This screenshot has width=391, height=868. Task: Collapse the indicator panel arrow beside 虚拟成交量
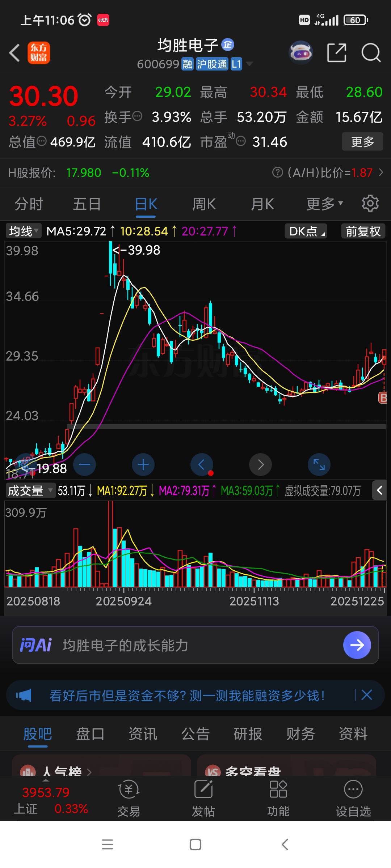(379, 490)
